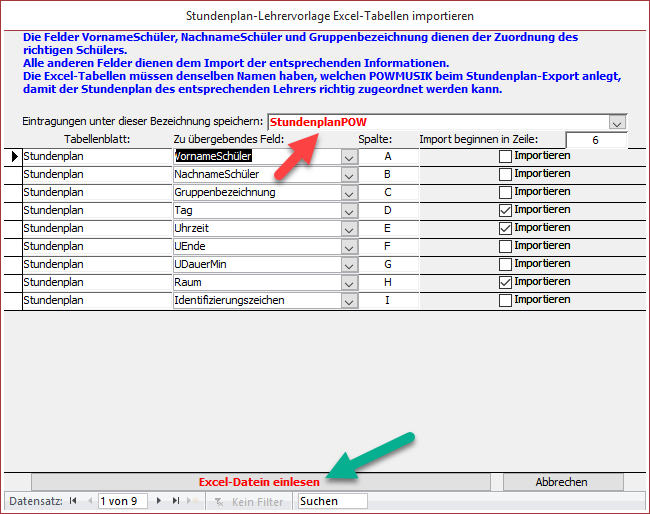
Task: Tick Importieren for the Identifizierungszeichen row
Action: 505,300
